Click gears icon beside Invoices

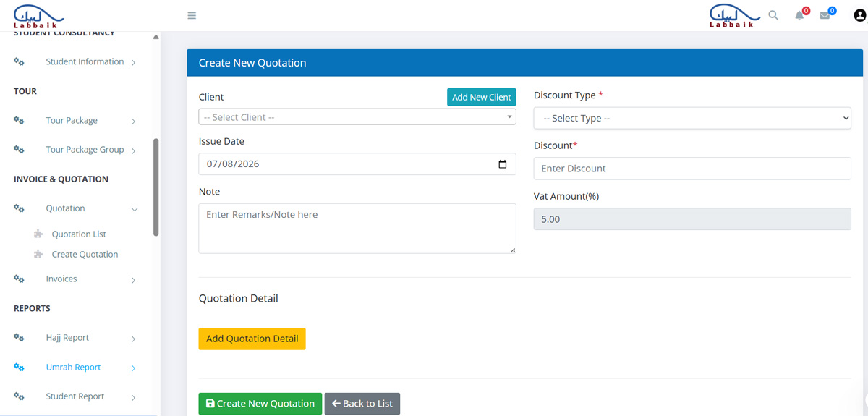pyautogui.click(x=20, y=279)
